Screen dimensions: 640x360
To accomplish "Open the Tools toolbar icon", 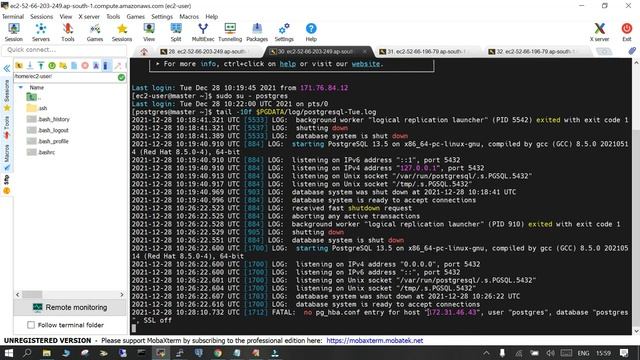I will click(x=68, y=32).
